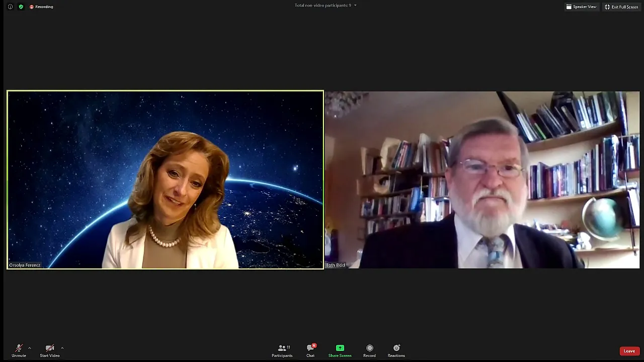Select the bearded man's video tile

[482, 179]
